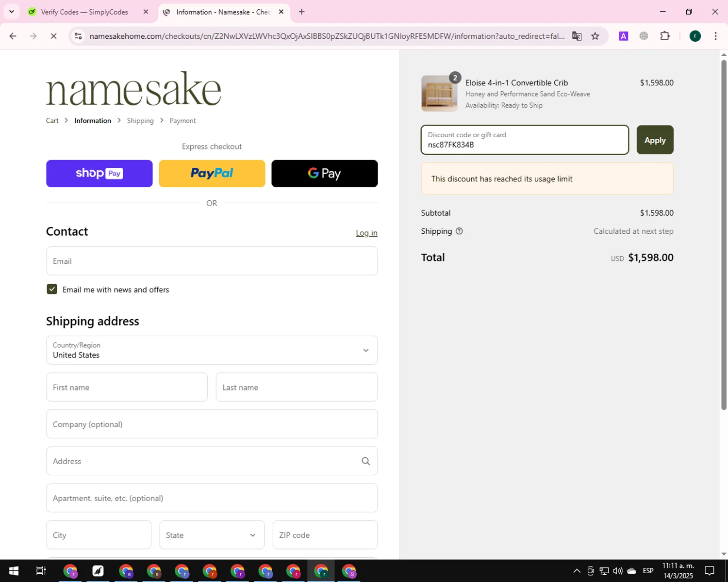Click the namesake logo
The image size is (728, 582).
[133, 89]
